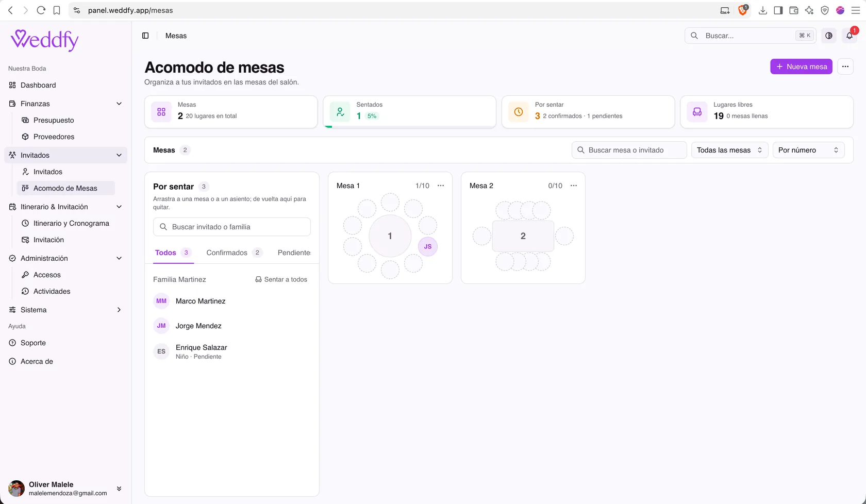The height and width of the screenshot is (504, 866).
Task: Click the Mesas stat card icon
Action: pyautogui.click(x=161, y=112)
